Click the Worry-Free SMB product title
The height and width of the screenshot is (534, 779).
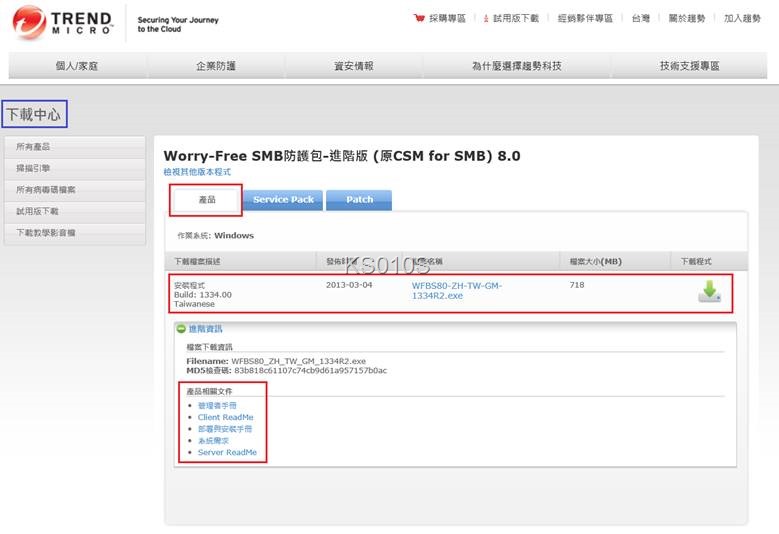[342, 156]
